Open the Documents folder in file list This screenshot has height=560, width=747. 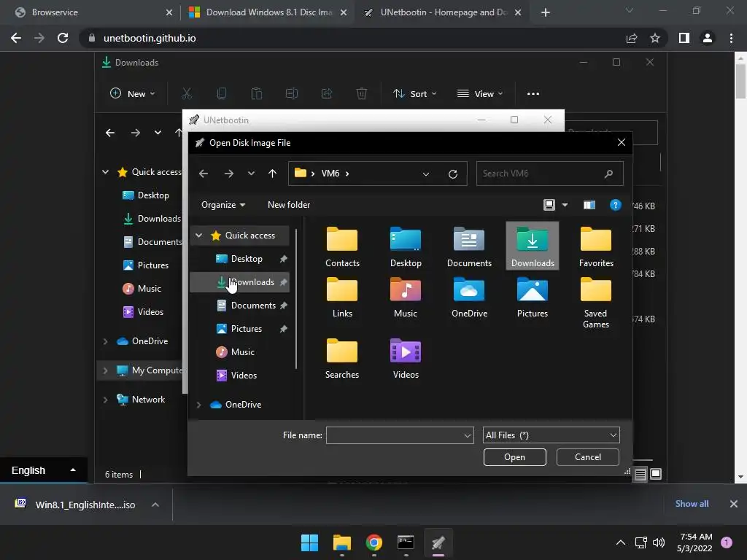pos(469,246)
